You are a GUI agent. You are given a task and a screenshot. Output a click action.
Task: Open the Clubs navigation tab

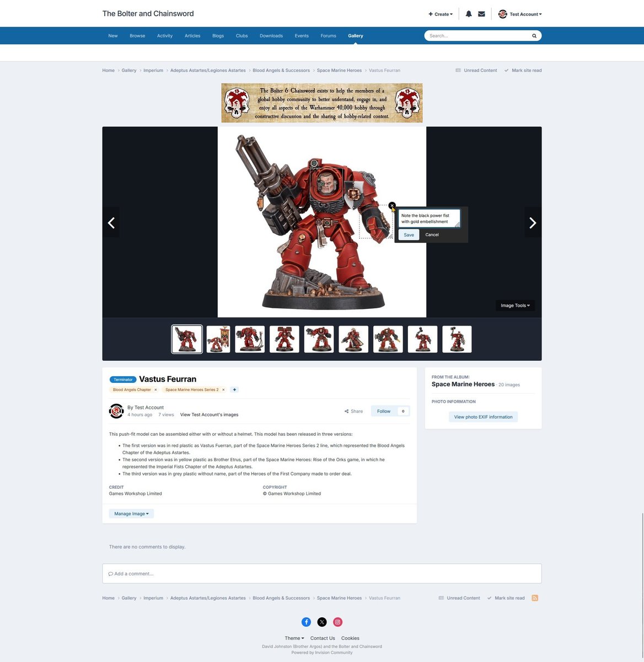pyautogui.click(x=241, y=36)
